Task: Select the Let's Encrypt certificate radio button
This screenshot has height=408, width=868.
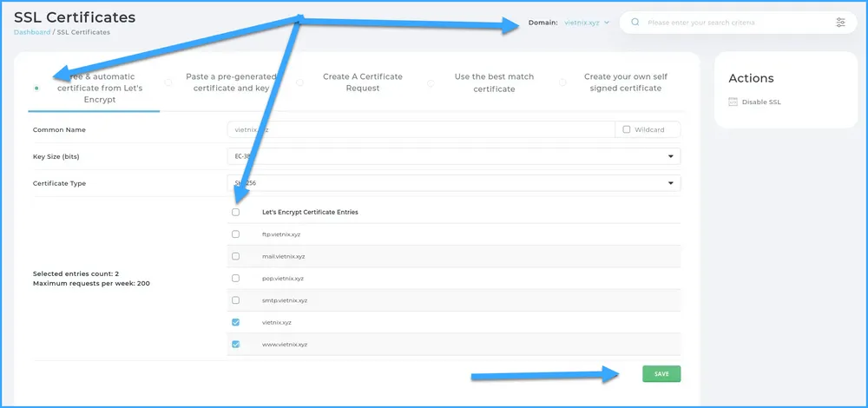Action: tap(36, 88)
